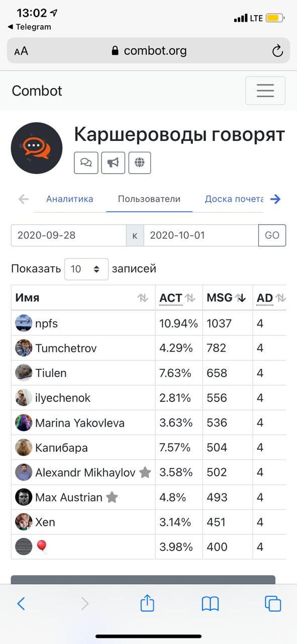Image resolution: width=297 pixels, height=644 pixels.
Task: Open the records count dropdown showing 10
Action: point(86,269)
